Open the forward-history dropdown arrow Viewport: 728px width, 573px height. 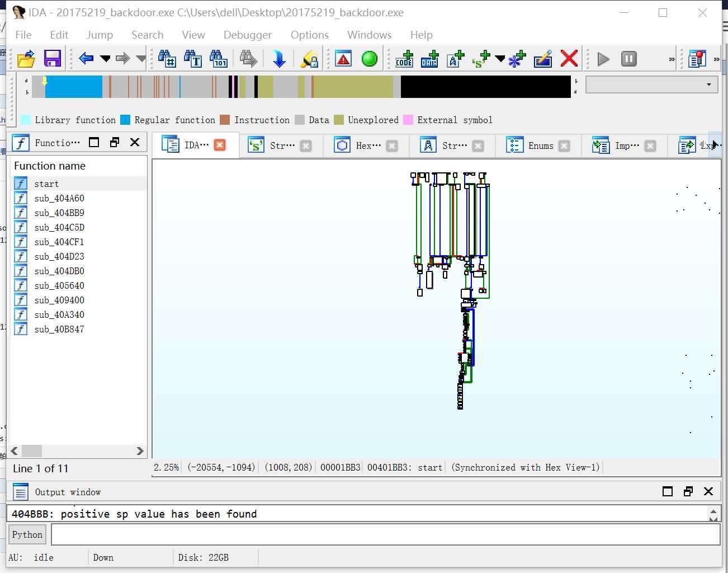141,58
